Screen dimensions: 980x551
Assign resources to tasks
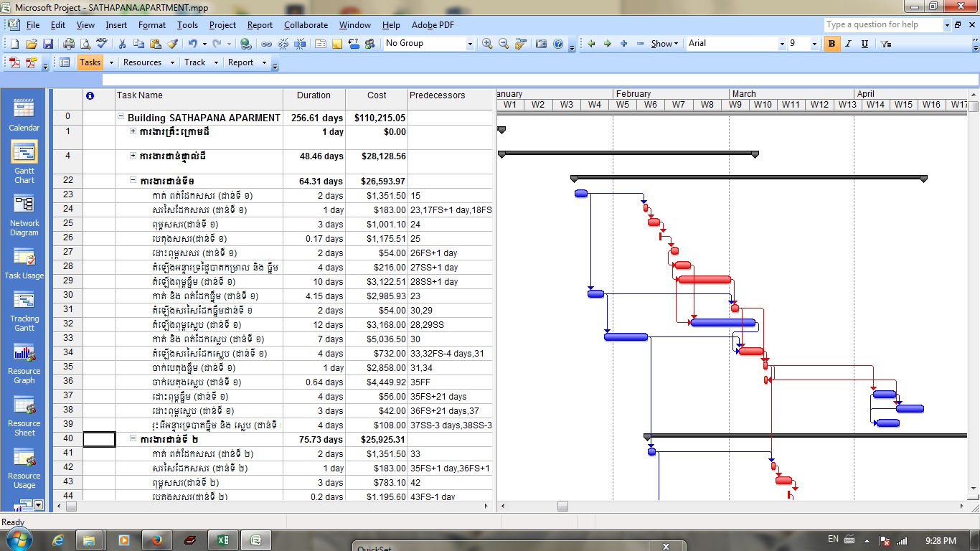click(x=369, y=44)
